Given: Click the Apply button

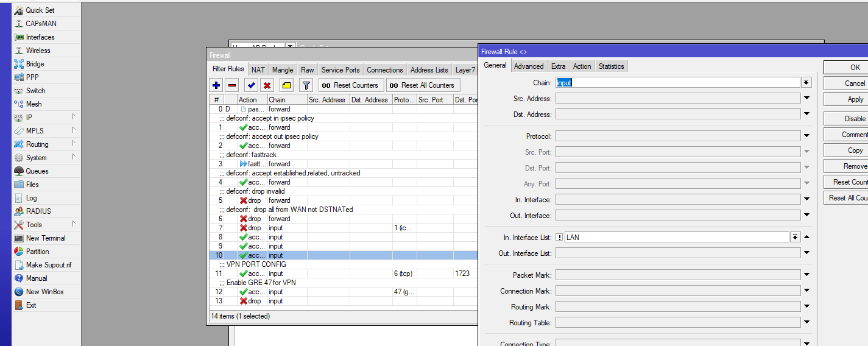Looking at the screenshot, I should point(855,99).
